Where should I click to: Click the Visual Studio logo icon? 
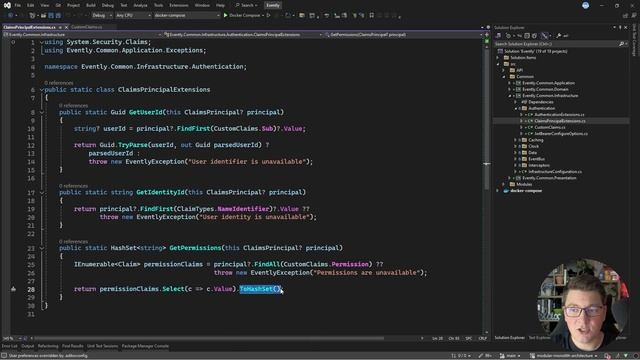pyautogui.click(x=7, y=5)
